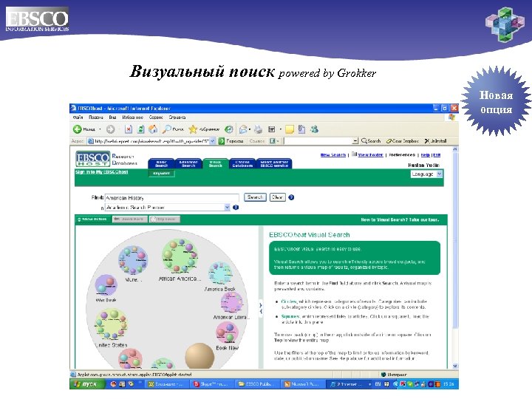Click the Messenger people icon in toolbar

[315, 129]
